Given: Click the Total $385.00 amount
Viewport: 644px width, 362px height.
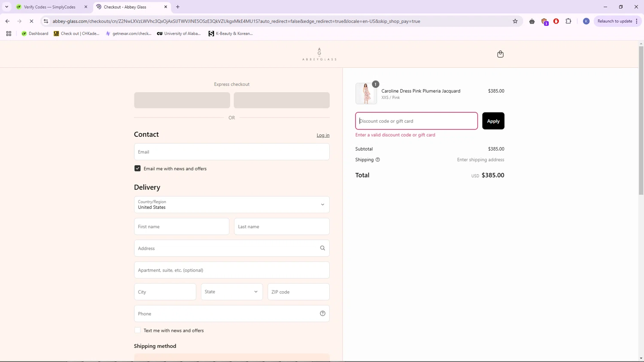Looking at the screenshot, I should pyautogui.click(x=493, y=175).
